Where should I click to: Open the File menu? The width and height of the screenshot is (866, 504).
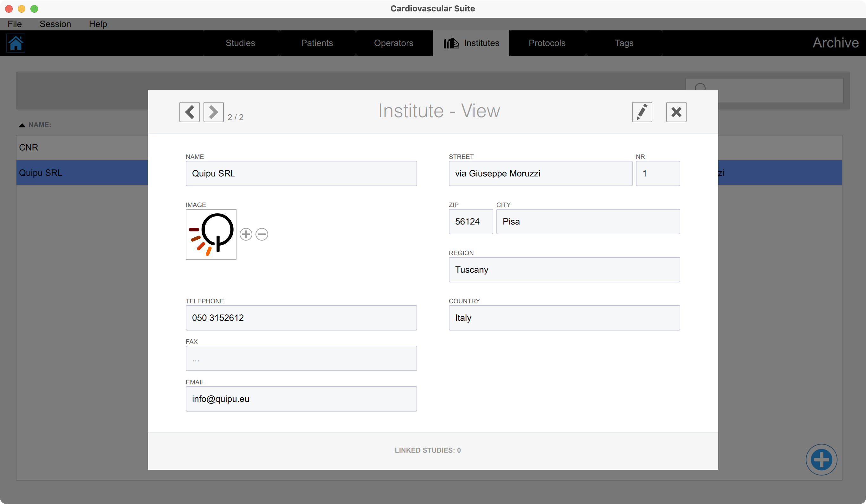[x=15, y=24]
